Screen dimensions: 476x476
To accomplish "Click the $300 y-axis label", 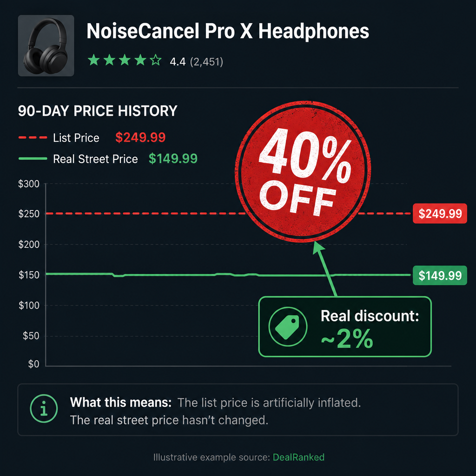I will tap(29, 184).
